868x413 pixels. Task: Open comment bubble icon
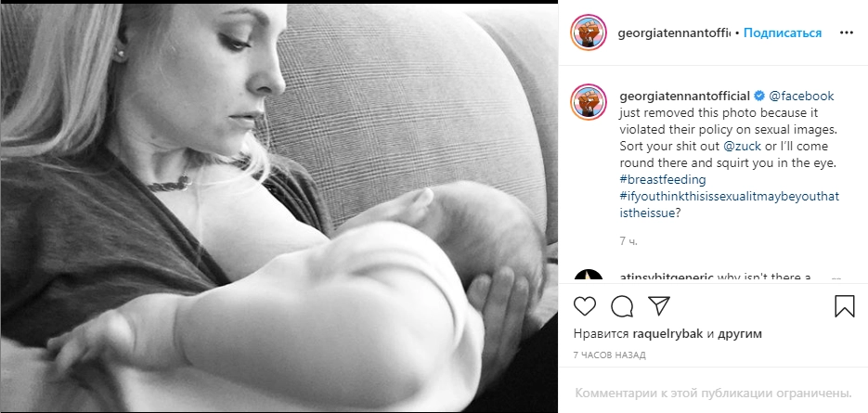point(622,306)
